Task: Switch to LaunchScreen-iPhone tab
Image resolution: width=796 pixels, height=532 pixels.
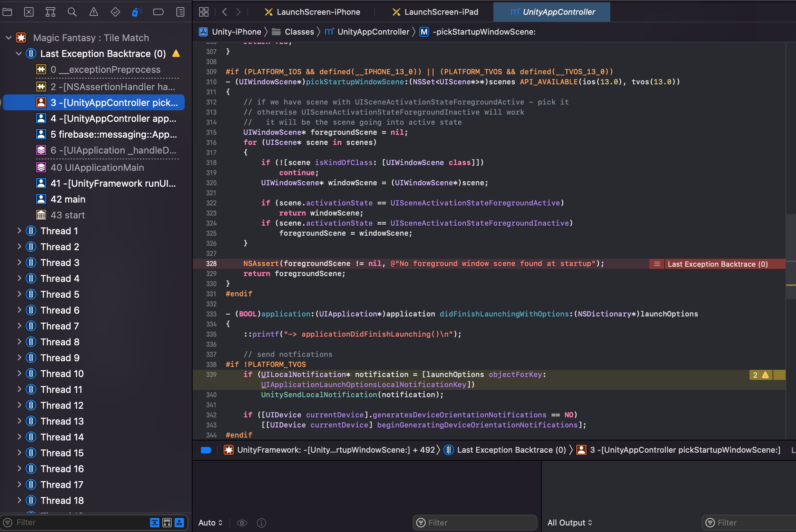Action: (x=312, y=12)
